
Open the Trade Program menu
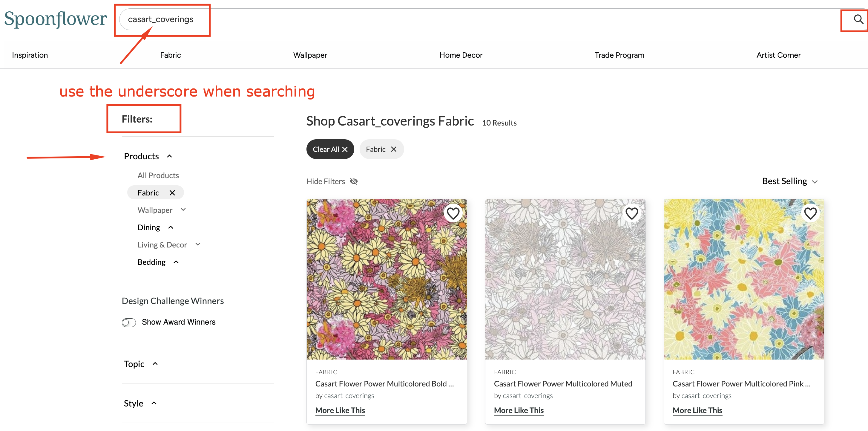tap(619, 55)
